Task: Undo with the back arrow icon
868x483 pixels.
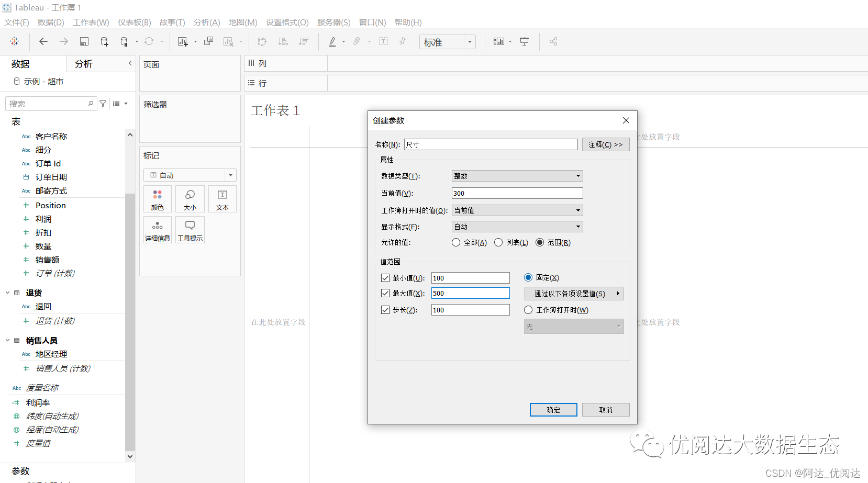Action: 43,41
